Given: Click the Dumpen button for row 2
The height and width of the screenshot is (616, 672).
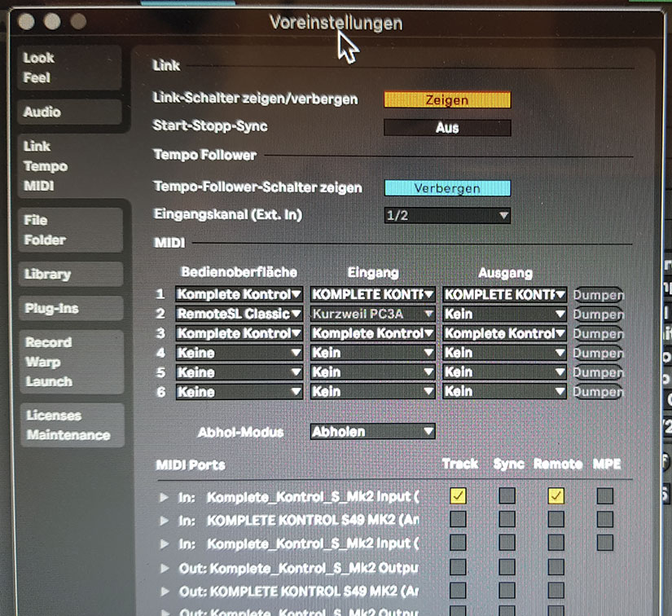Looking at the screenshot, I should pos(599,315).
